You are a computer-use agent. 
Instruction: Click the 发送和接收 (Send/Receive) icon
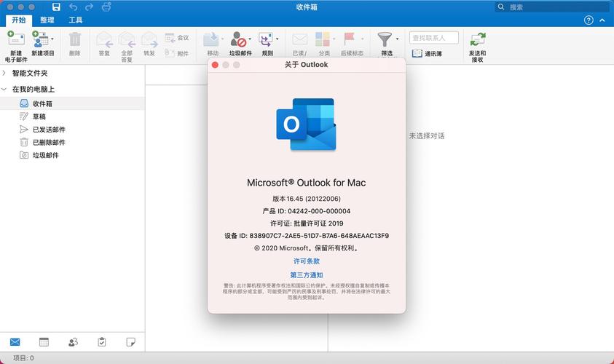(477, 40)
